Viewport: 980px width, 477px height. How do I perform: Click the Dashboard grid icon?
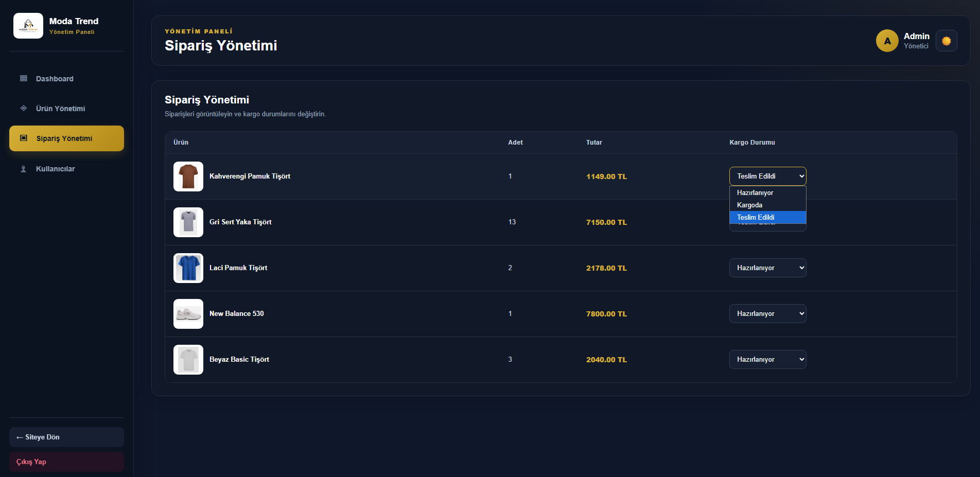pos(24,78)
